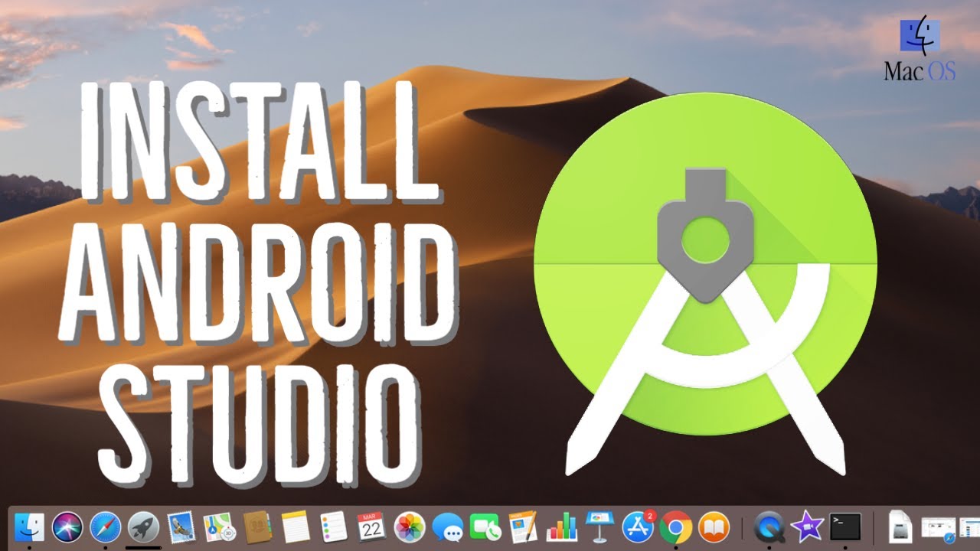980x551 pixels.
Task: Open Calendar showing Mar 22
Action: coord(371,527)
